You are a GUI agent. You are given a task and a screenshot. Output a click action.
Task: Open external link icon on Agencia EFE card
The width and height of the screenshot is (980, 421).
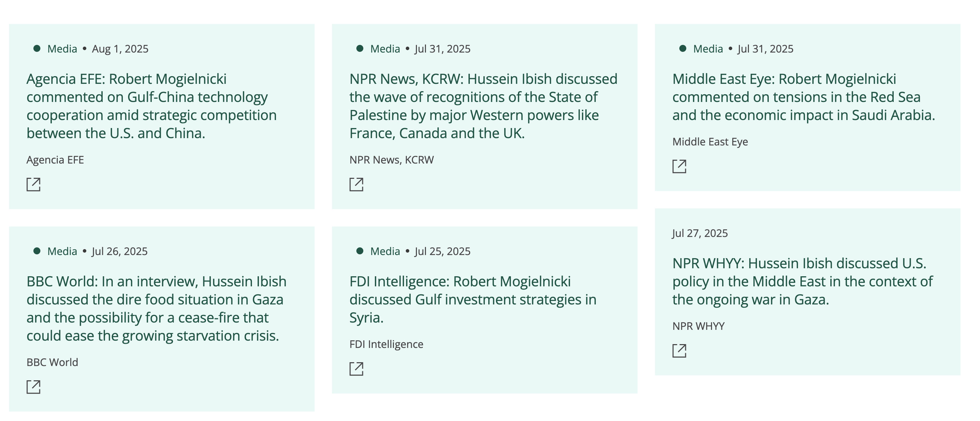(x=33, y=184)
